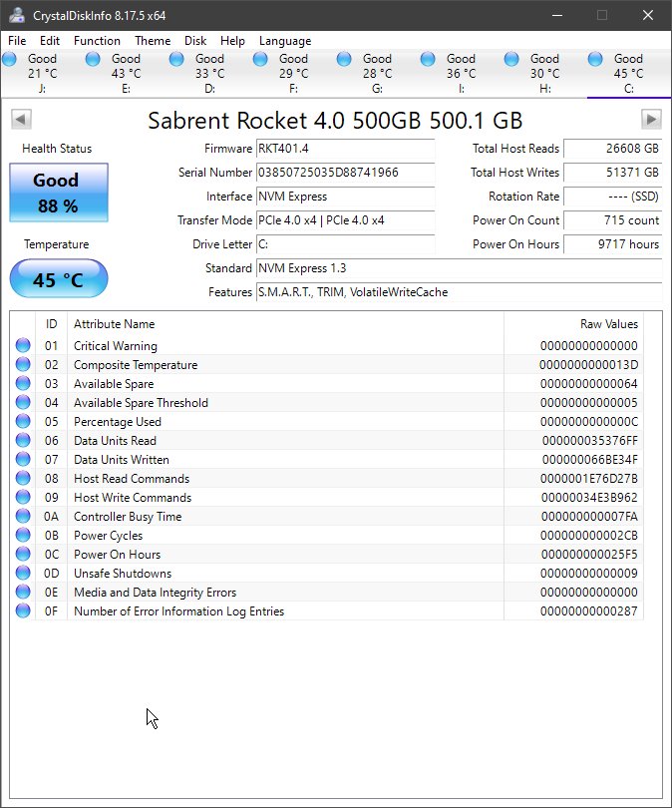The image size is (672, 808).
Task: Click Rotation Rate value ---- (SSD)
Action: point(613,197)
